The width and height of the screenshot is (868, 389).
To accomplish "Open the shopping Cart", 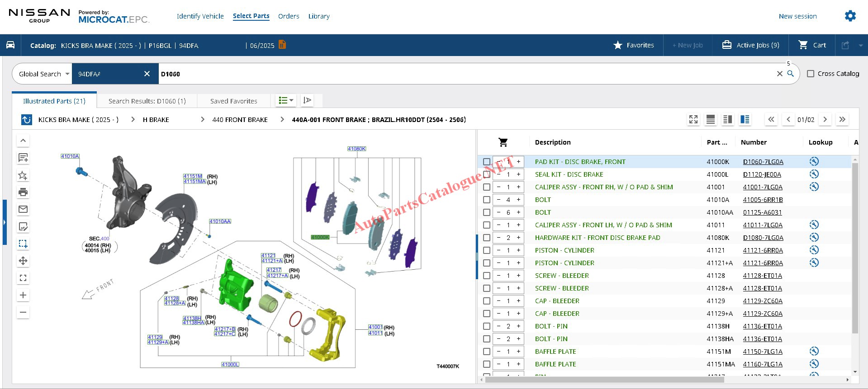I will [x=812, y=45].
